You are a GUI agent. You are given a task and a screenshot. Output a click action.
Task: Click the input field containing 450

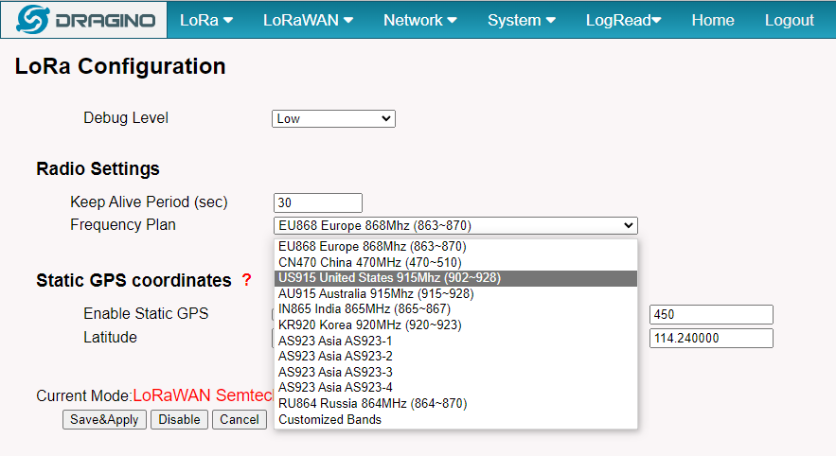click(711, 315)
